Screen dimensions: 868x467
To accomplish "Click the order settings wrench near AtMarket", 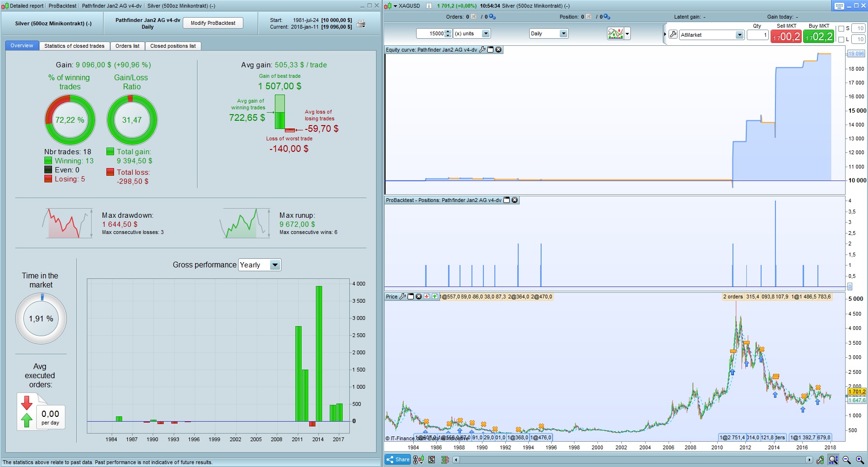I will [673, 34].
